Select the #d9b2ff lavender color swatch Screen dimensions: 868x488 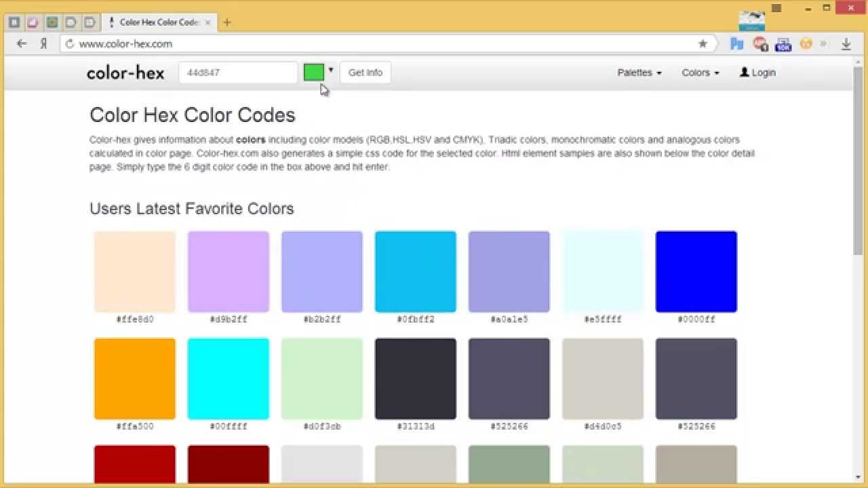click(229, 272)
